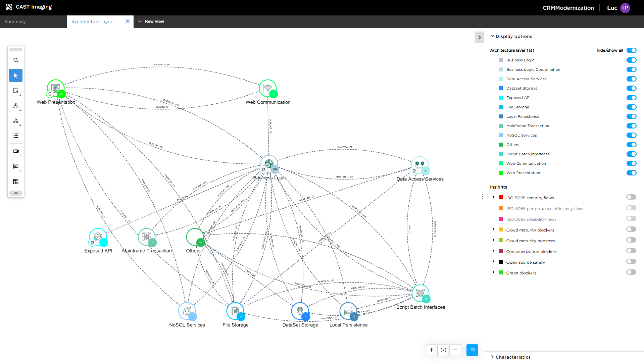Open a New view tab
This screenshot has width=644, height=362.
coord(151,21)
